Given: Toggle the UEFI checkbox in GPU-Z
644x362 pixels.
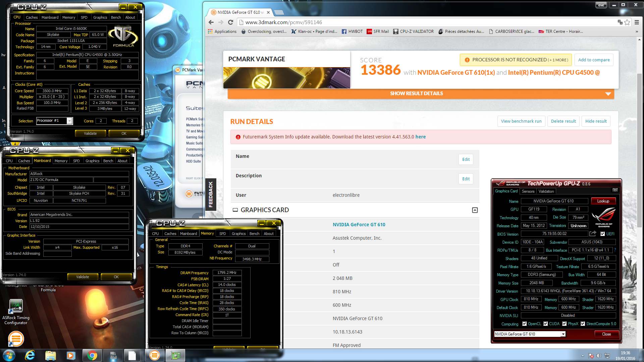Looking at the screenshot, I should pos(603,234).
